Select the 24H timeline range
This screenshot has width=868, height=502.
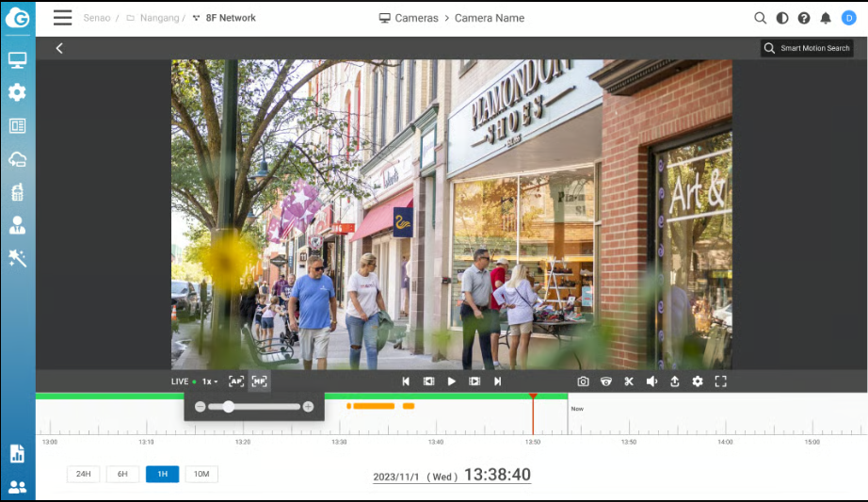click(x=83, y=474)
